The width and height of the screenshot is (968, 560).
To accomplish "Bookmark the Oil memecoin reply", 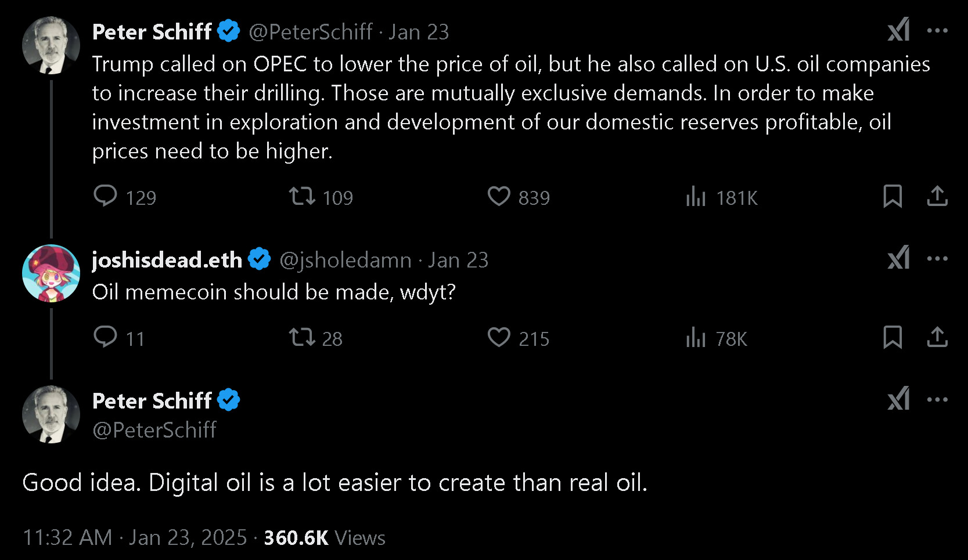I will 892,337.
